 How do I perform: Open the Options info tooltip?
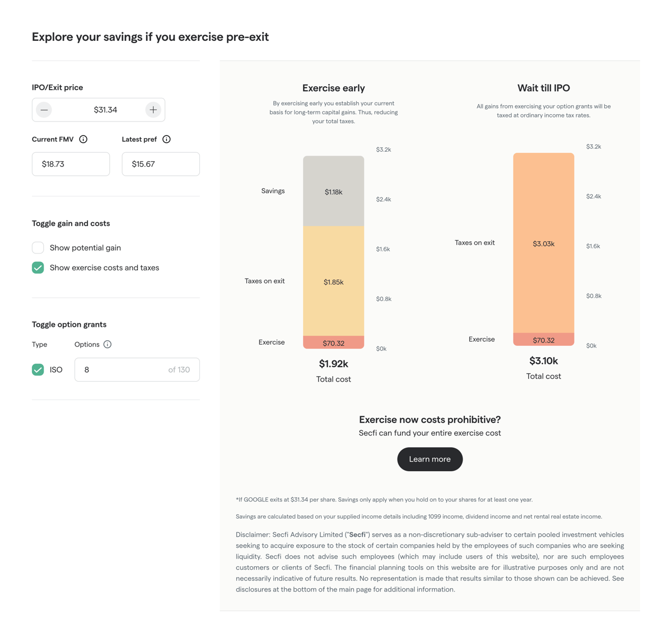pyautogui.click(x=107, y=344)
